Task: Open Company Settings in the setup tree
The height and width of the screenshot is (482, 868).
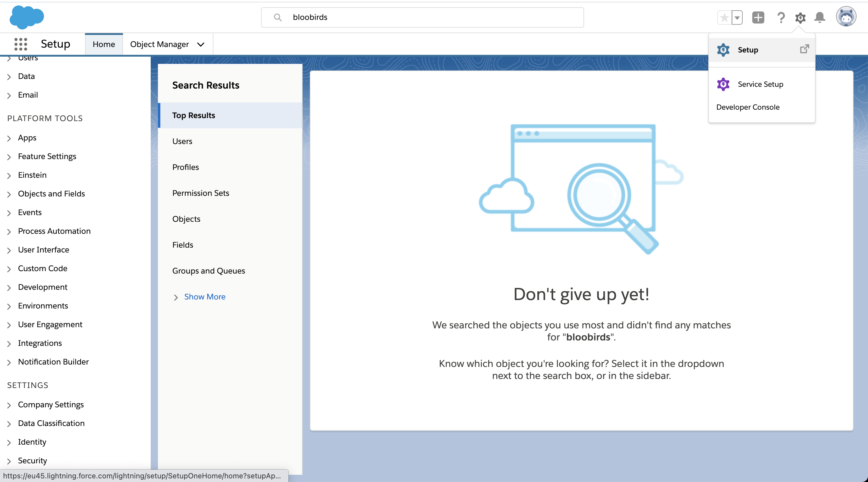Action: 51,405
